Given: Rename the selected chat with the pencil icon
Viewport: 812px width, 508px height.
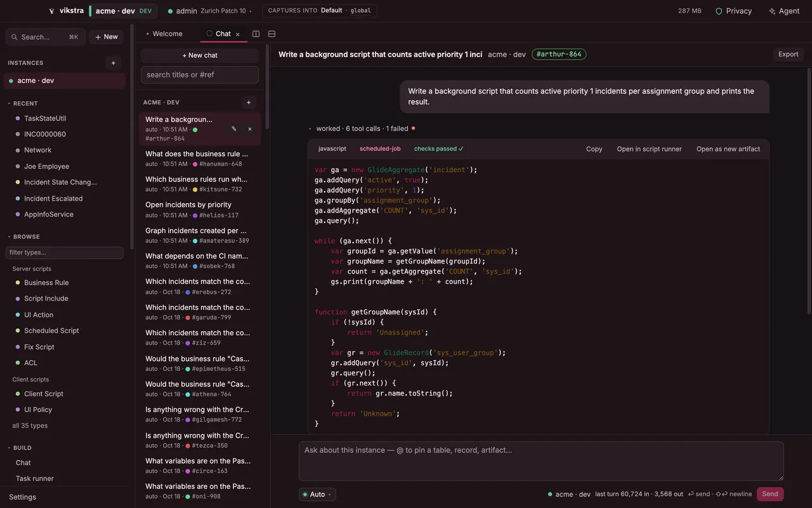Looking at the screenshot, I should [234, 129].
